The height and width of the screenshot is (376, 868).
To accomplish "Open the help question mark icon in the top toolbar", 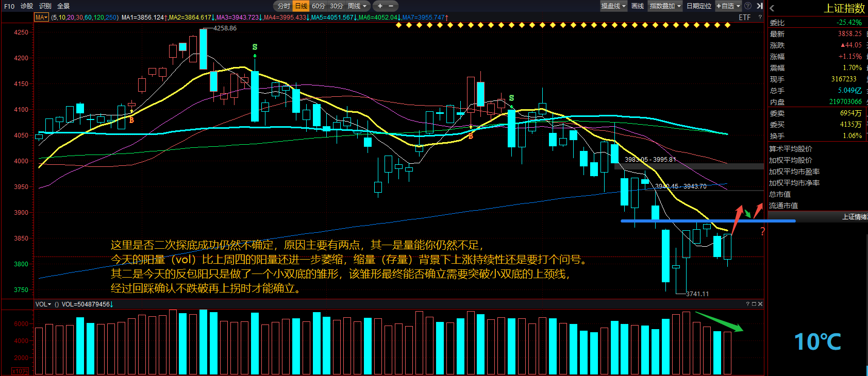I will [748, 6].
